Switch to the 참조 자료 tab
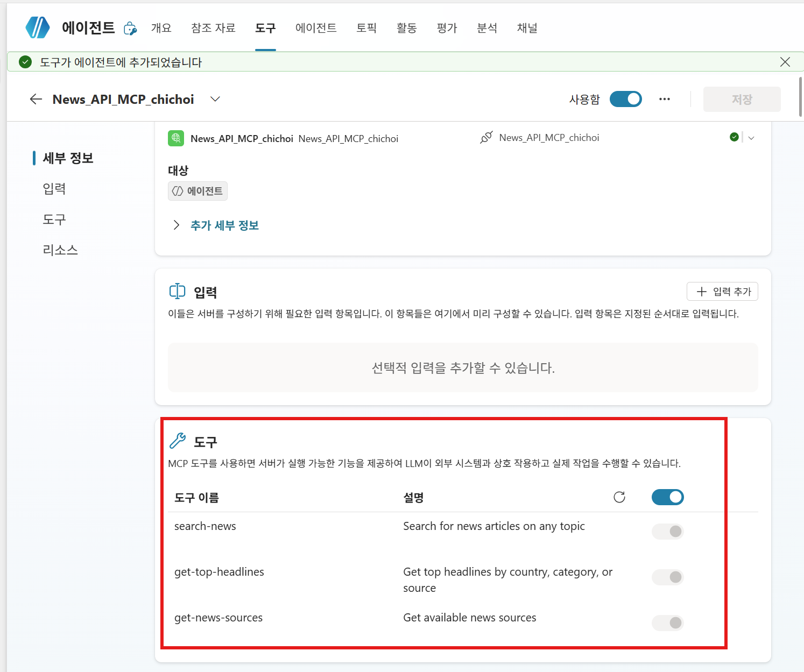 [213, 28]
